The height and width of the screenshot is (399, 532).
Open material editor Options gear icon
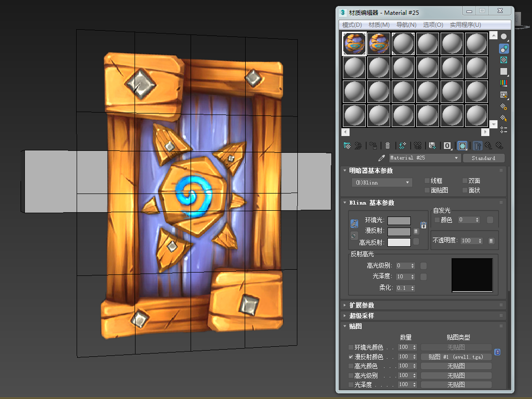coord(504,106)
